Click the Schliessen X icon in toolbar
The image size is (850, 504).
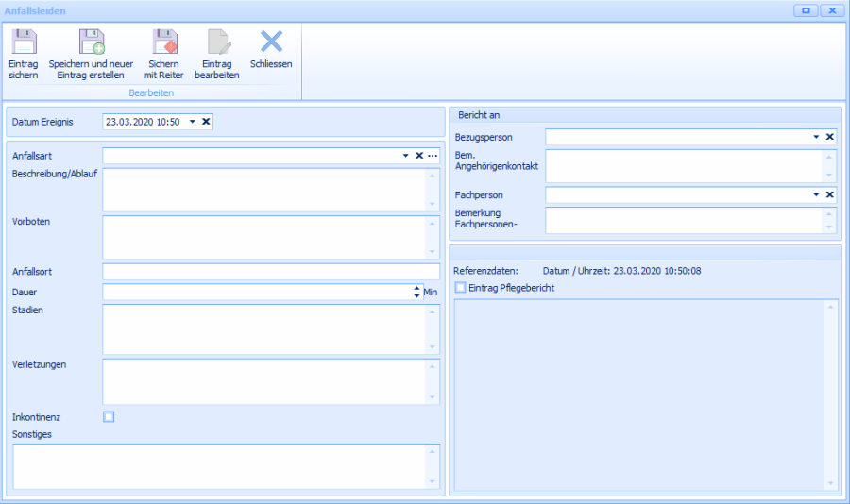271,42
